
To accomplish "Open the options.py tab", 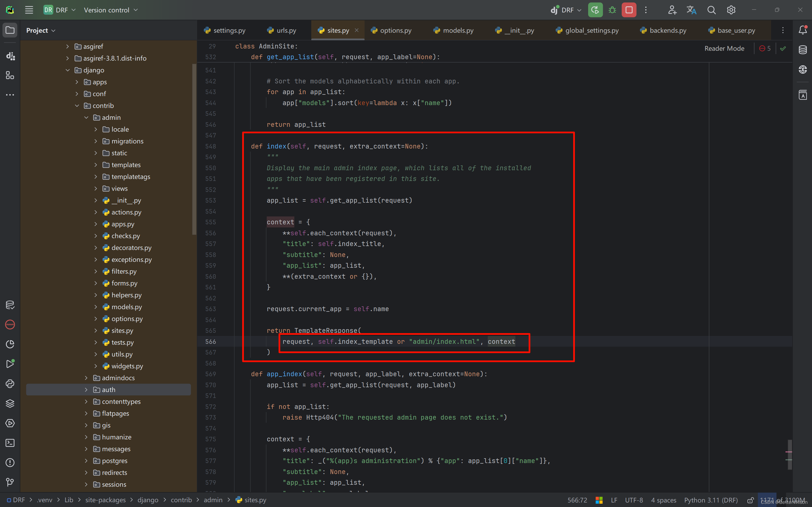I will [396, 30].
